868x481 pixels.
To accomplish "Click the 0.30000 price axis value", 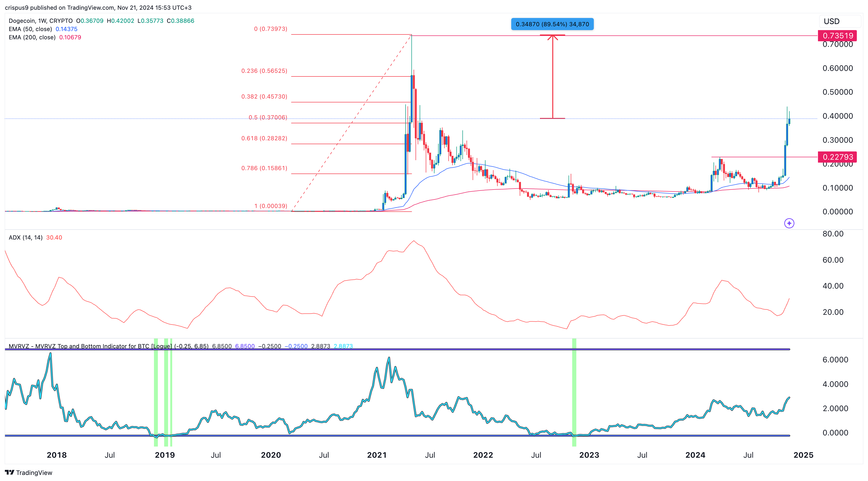I will click(x=838, y=140).
